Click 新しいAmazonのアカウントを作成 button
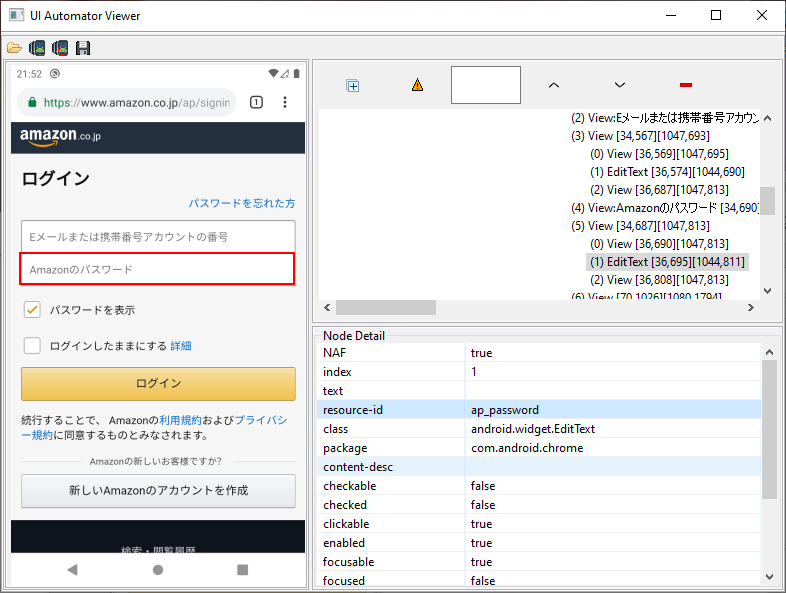 [158, 490]
